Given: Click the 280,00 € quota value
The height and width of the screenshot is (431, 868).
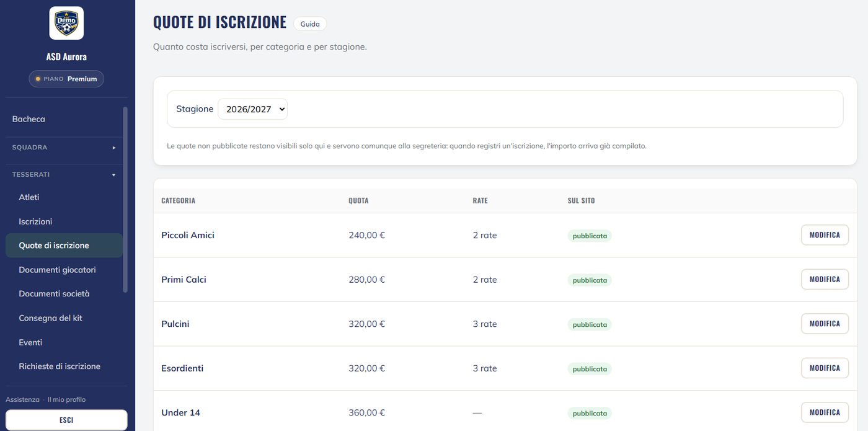Looking at the screenshot, I should pos(366,280).
